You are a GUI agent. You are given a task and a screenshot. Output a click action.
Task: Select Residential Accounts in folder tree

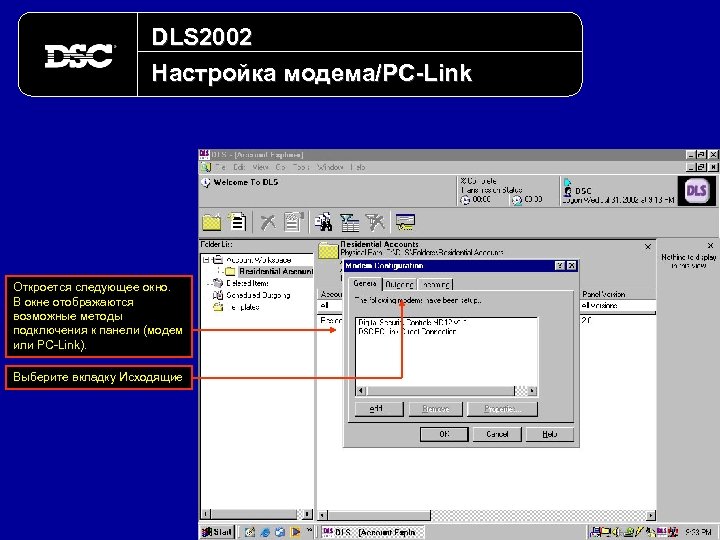276,271
